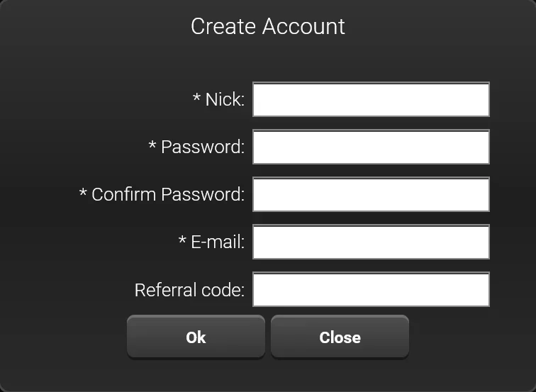Click the "Password:" label text

click(x=203, y=147)
